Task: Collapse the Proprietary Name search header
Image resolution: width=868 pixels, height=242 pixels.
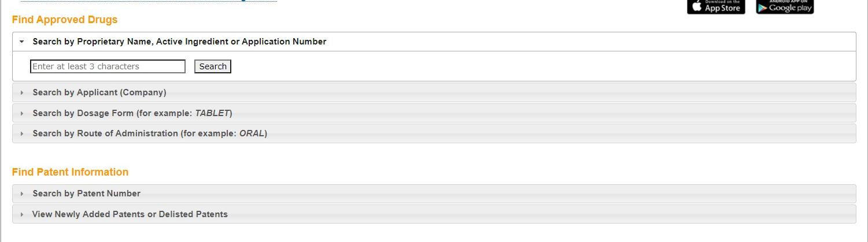Action: tap(179, 42)
